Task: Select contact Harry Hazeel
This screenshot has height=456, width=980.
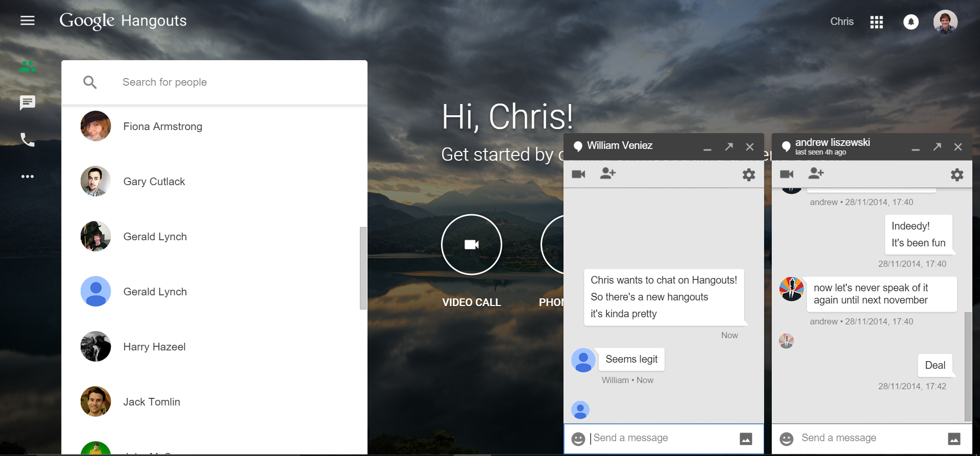Action: click(x=214, y=347)
